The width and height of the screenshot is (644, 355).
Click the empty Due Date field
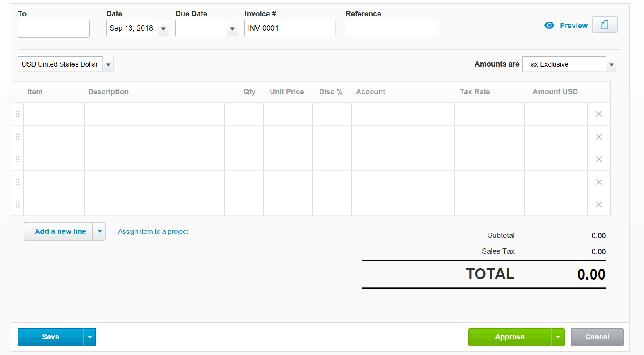pyautogui.click(x=201, y=28)
